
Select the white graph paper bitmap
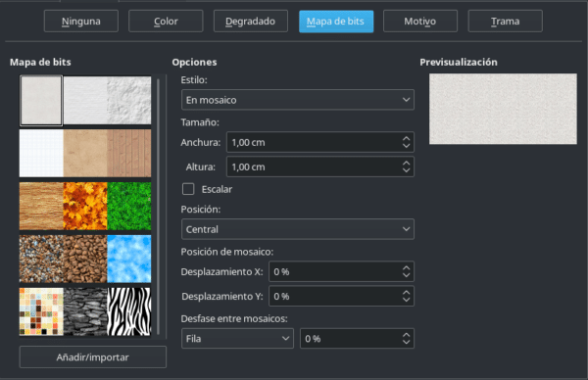click(x=41, y=154)
